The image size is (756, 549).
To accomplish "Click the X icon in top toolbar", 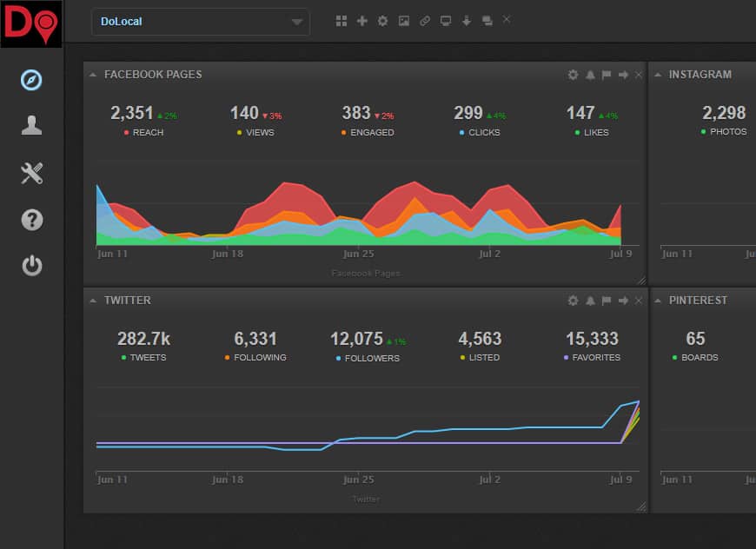I will (507, 20).
